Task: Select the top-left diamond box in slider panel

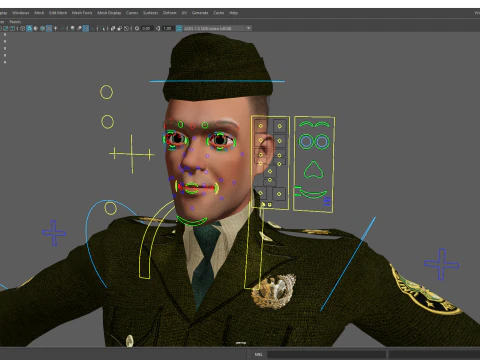Action: (x=261, y=126)
